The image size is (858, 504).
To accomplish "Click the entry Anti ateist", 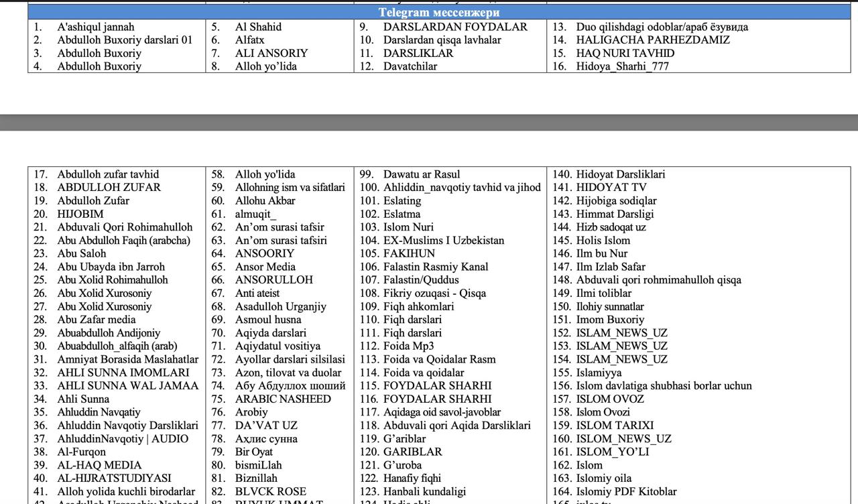I will tap(257, 294).
